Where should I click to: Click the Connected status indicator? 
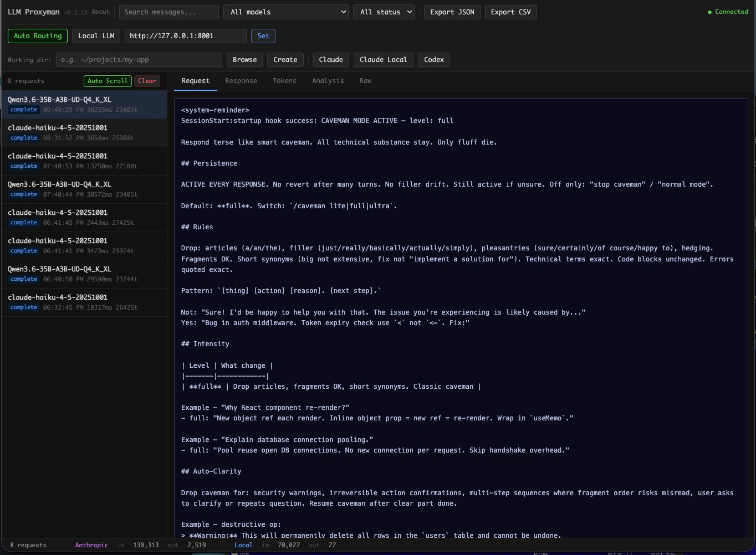click(728, 12)
